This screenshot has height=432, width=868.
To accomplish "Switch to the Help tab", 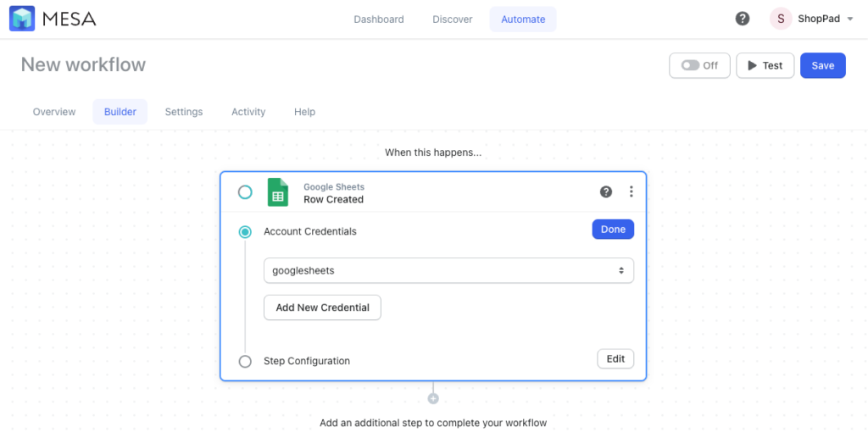I will [304, 112].
